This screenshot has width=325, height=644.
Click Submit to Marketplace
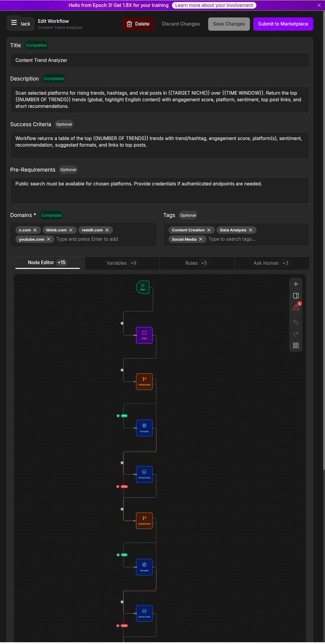[x=283, y=24]
